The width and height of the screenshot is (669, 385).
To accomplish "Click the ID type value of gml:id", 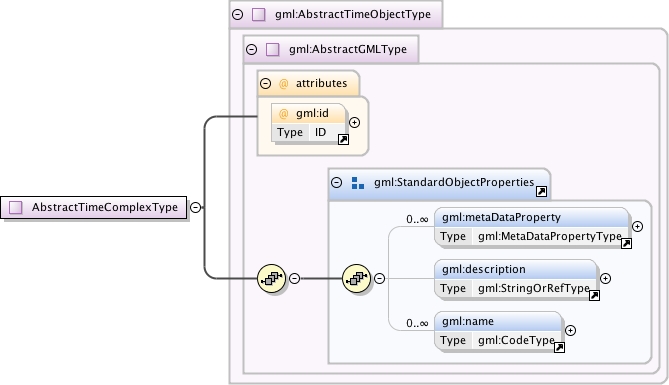I will point(320,132).
